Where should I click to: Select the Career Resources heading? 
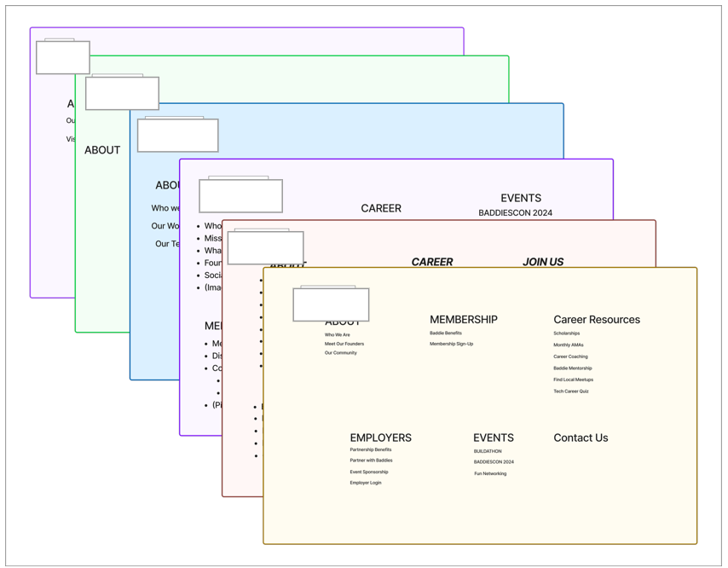(x=597, y=320)
